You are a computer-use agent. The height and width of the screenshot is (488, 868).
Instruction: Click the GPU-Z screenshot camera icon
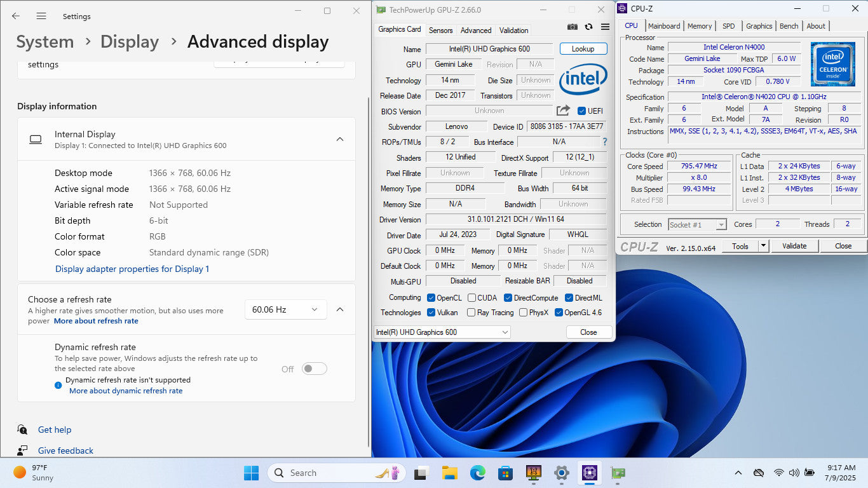pos(573,27)
